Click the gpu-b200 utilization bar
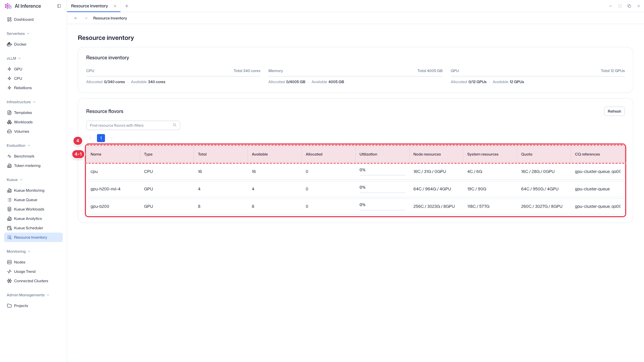Viewport: 644px width, 362px height. click(382, 210)
